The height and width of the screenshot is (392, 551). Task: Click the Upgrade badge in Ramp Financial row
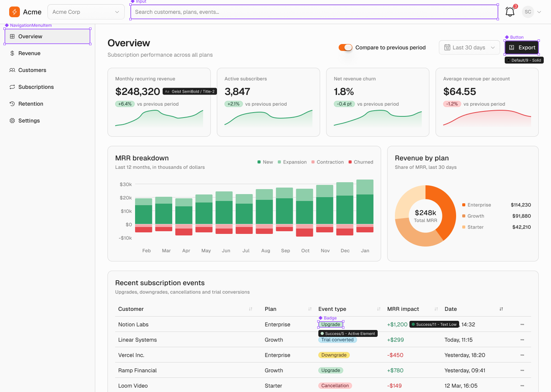[331, 371]
